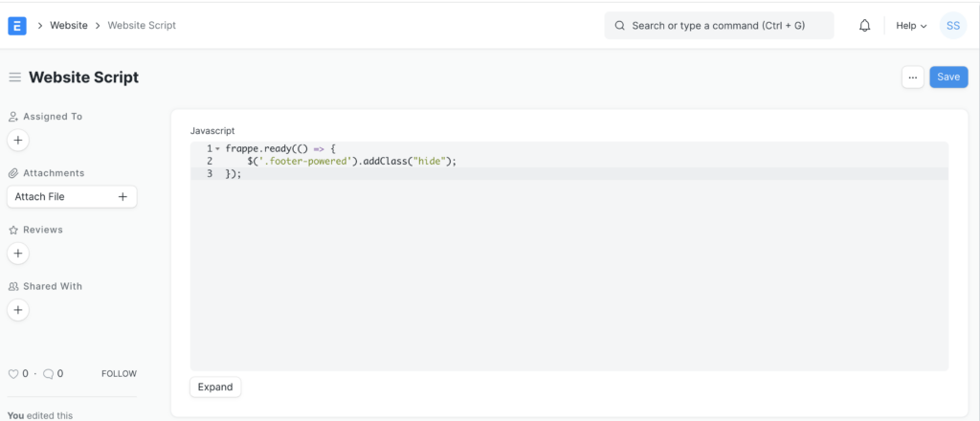Screen dimensions: 980x421
Task: Toggle sidebar with the hamburger menu icon
Action: pyautogui.click(x=15, y=78)
